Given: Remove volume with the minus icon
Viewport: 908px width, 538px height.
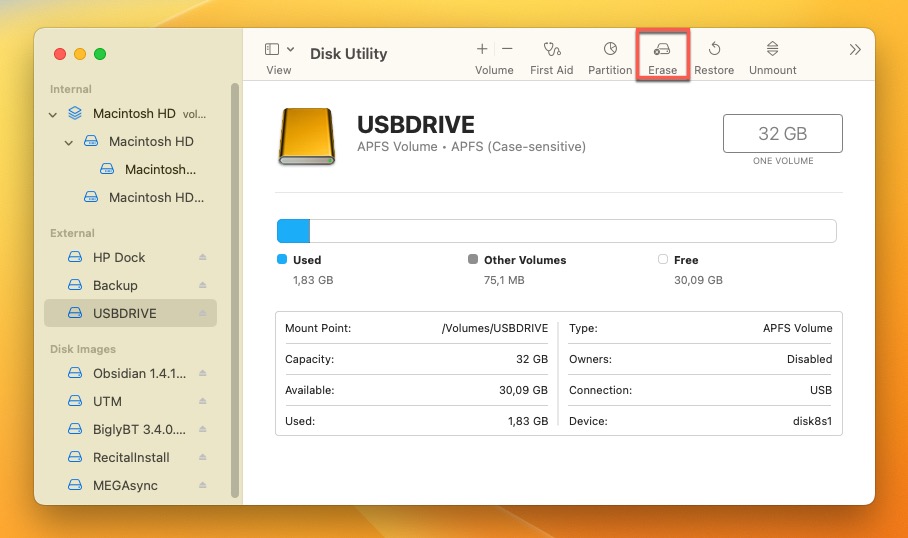Looking at the screenshot, I should coord(507,49).
